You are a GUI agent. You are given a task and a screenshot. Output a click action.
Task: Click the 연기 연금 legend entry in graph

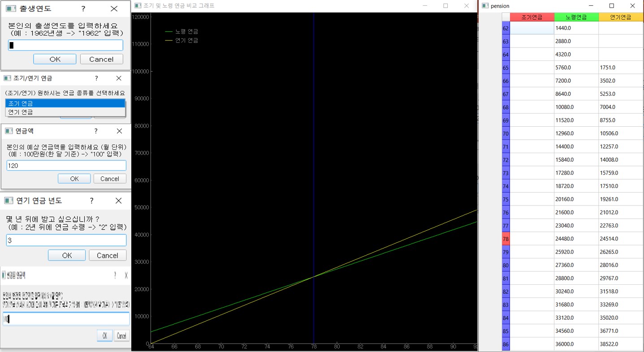coord(182,40)
